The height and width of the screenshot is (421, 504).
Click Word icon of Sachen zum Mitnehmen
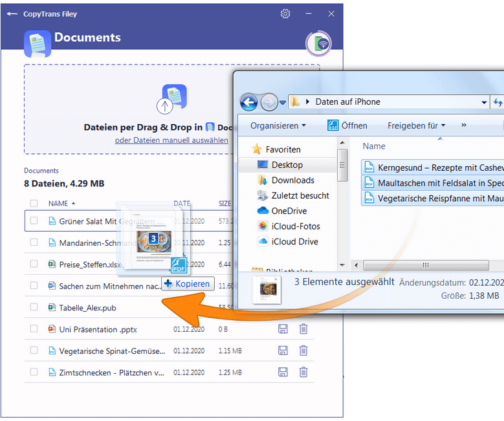coord(52,286)
